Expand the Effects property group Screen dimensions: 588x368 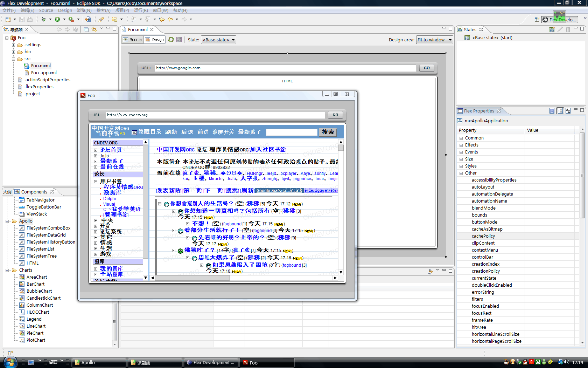(x=461, y=145)
